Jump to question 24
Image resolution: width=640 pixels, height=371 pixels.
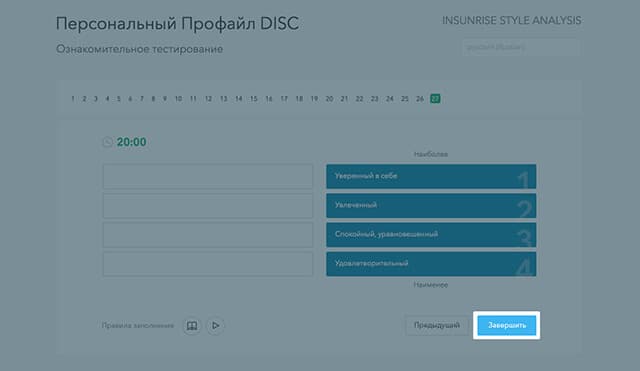[x=390, y=99]
